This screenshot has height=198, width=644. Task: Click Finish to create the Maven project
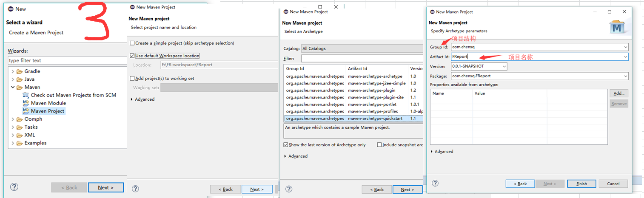[581, 184]
